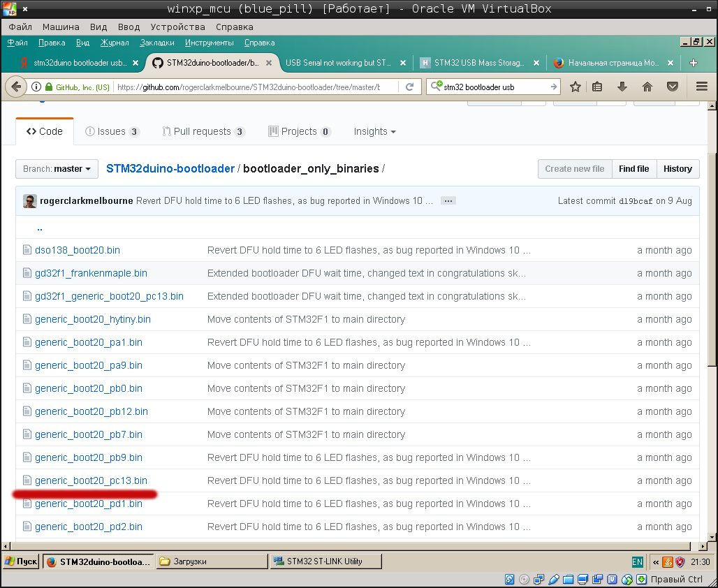Click VirtualBox network status icon
This screenshot has width=718, height=588.
[x=539, y=580]
